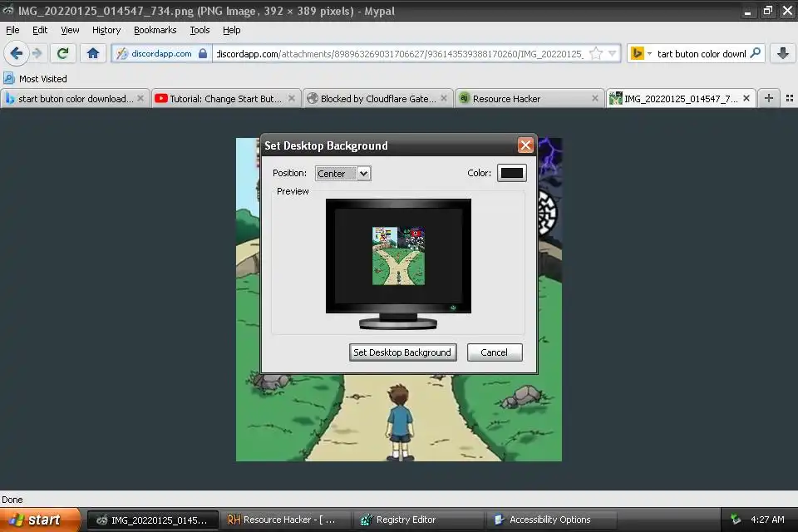
Task: Open the History menu
Action: pyautogui.click(x=106, y=30)
